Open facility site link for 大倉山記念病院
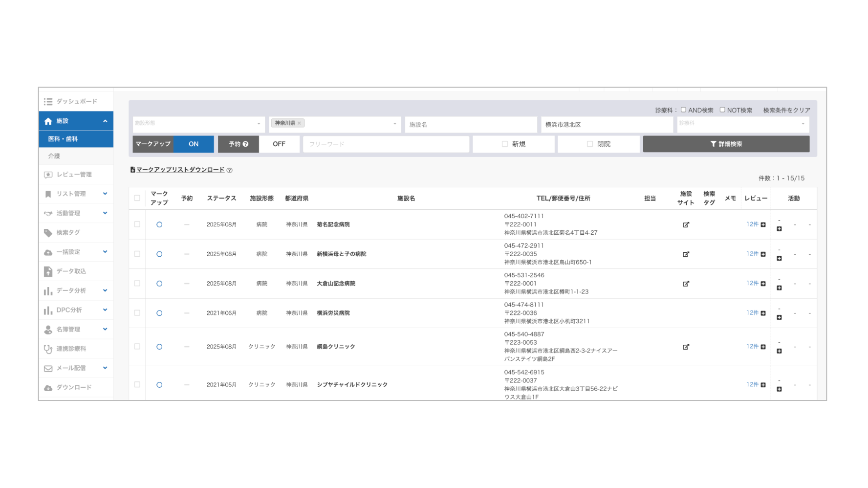The image size is (868, 488). click(686, 284)
